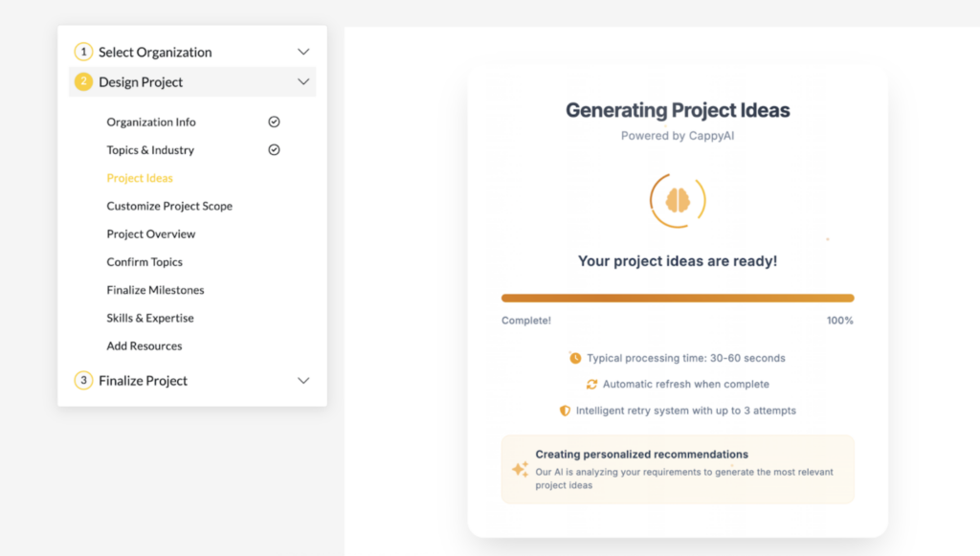Viewport: 980px width, 556px height.
Task: Click the step 3 circle badge
Action: 83,381
